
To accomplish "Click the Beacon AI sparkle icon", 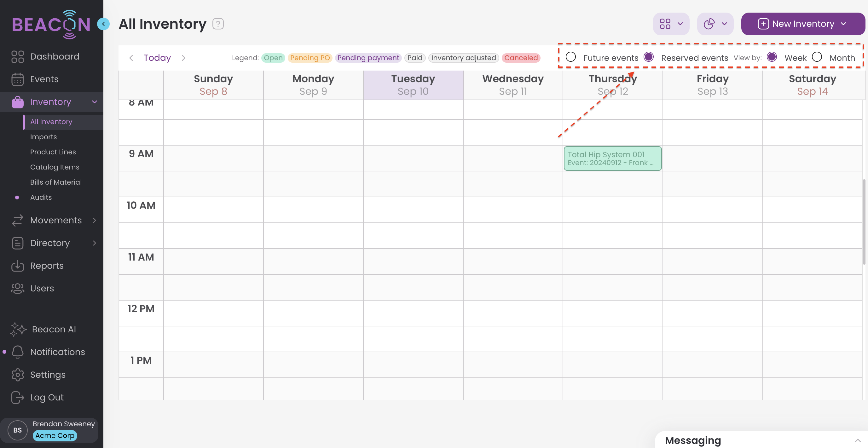I will pyautogui.click(x=18, y=329).
